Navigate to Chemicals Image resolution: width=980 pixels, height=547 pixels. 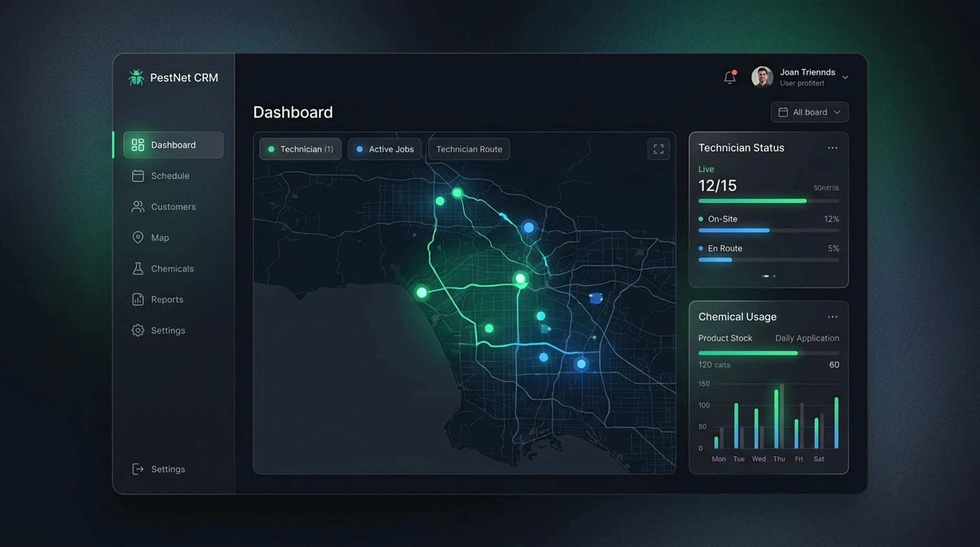pyautogui.click(x=172, y=269)
